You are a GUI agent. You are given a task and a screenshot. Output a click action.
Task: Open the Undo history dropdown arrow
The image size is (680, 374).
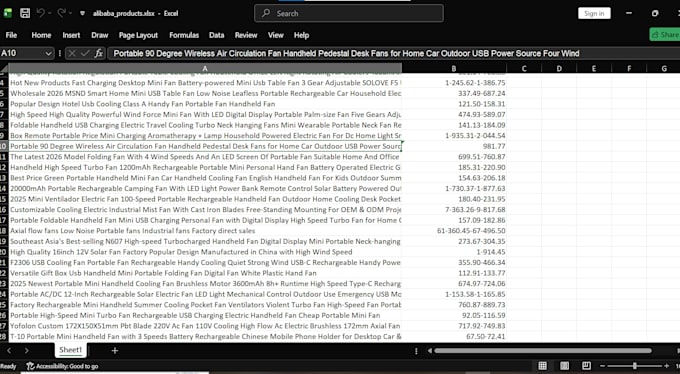49,13
